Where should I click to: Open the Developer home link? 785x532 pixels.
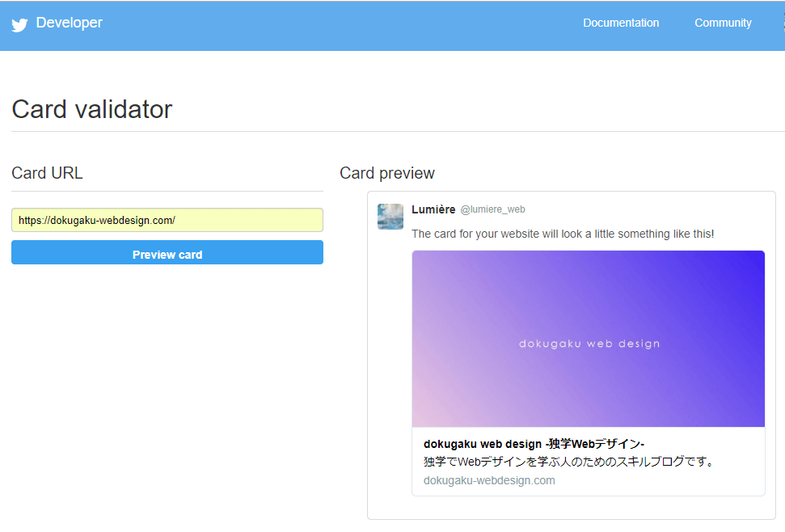(69, 23)
